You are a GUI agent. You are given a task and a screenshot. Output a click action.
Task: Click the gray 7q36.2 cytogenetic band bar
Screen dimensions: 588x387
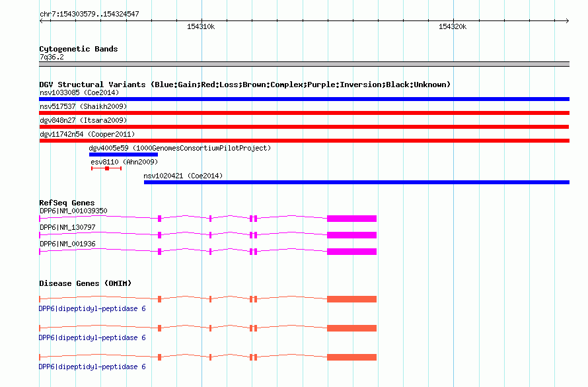coord(304,64)
